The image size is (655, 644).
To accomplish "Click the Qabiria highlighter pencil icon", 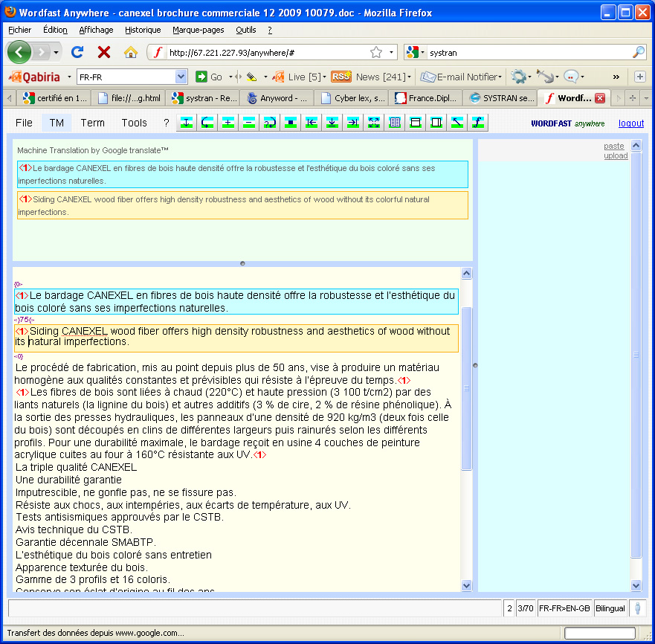I will tap(251, 77).
